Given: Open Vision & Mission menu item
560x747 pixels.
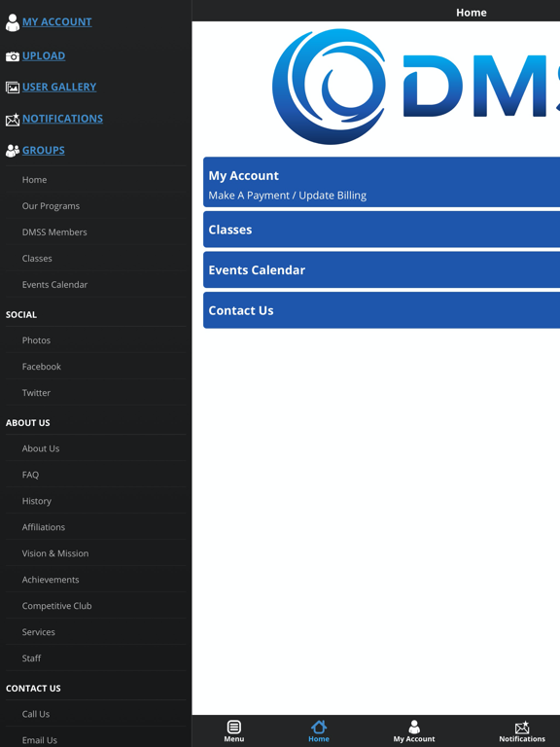Looking at the screenshot, I should [95, 553].
